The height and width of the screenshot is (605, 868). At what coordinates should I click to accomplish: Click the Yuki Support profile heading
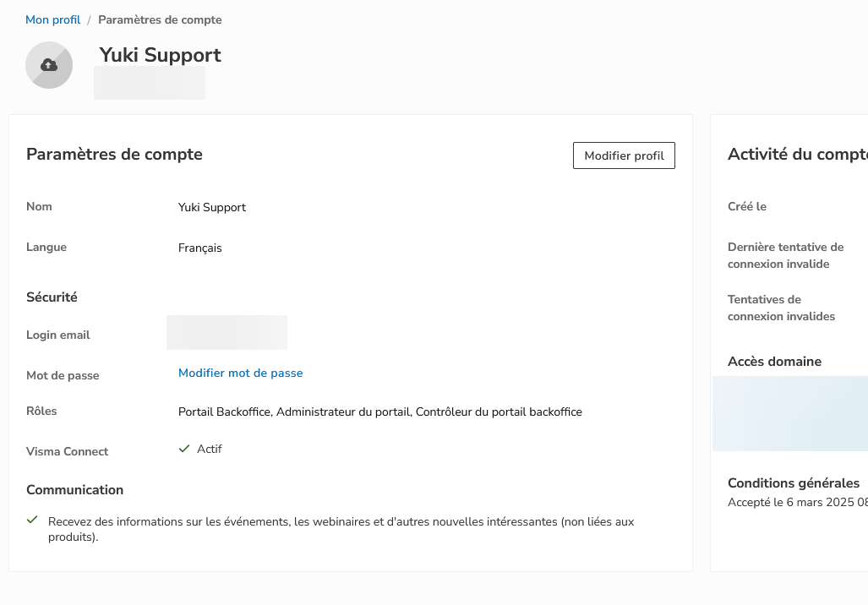(160, 55)
